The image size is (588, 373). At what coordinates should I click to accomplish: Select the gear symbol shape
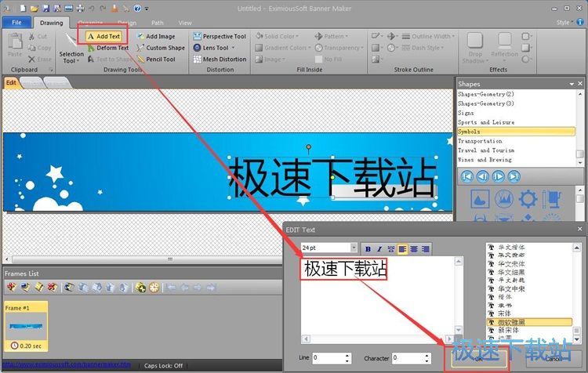pyautogui.click(x=528, y=199)
